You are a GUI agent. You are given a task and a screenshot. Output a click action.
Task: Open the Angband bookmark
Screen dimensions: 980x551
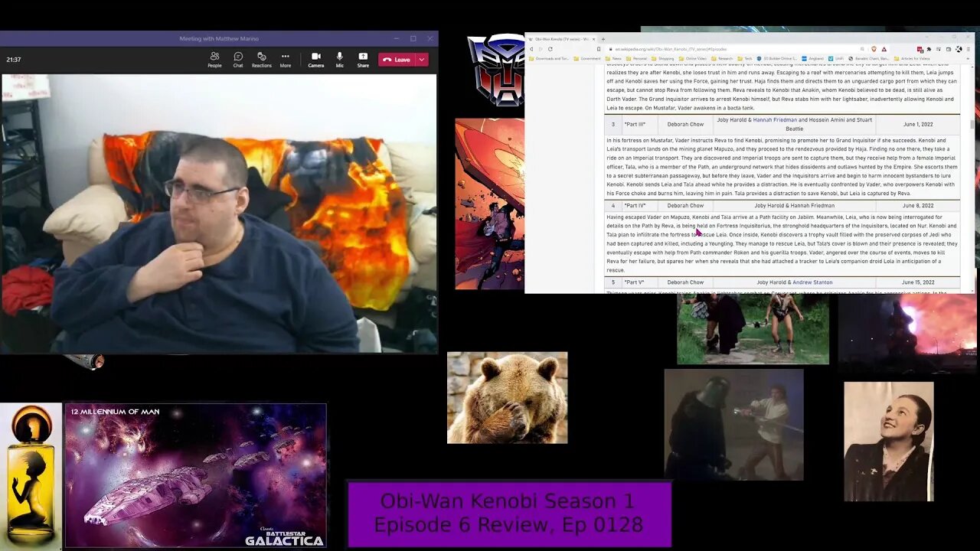[813, 58]
